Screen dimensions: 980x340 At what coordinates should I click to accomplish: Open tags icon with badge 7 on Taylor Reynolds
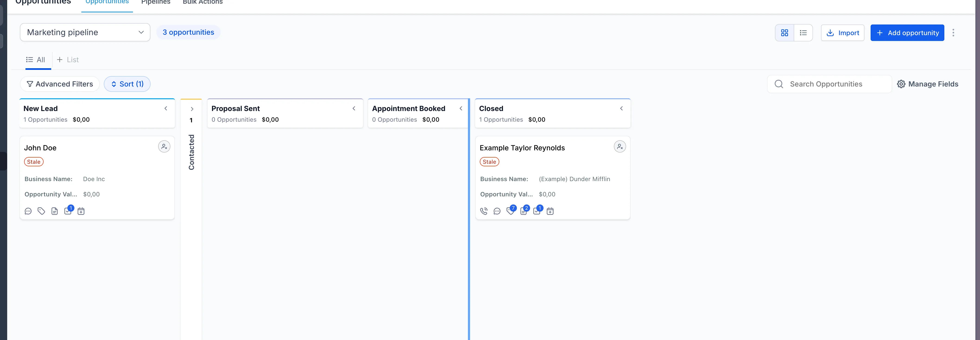coord(510,212)
